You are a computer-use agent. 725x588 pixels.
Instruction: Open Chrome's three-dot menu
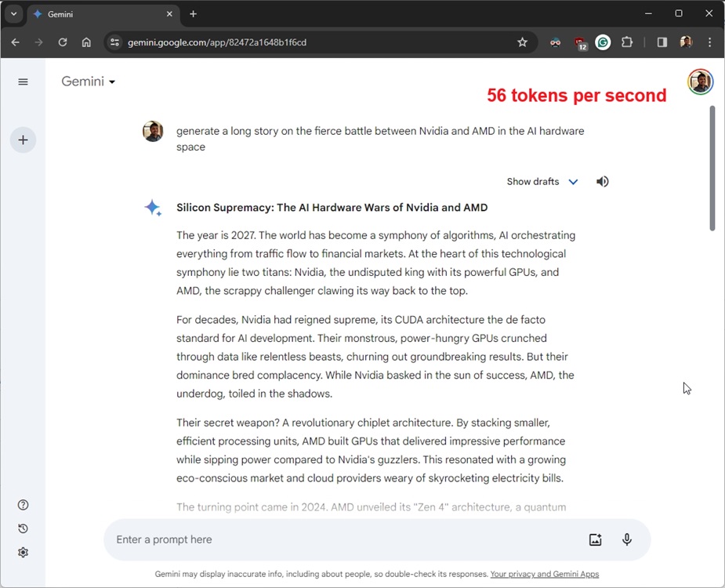point(709,42)
